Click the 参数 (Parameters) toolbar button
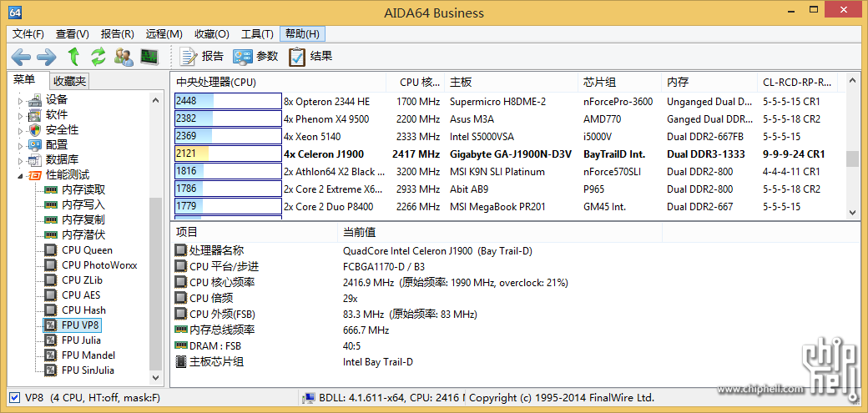The image size is (868, 413). pyautogui.click(x=255, y=56)
